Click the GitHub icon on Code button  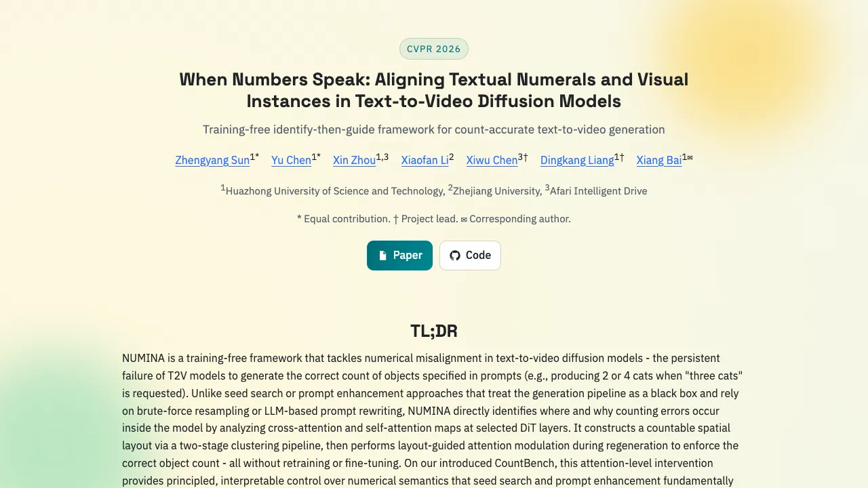tap(455, 256)
